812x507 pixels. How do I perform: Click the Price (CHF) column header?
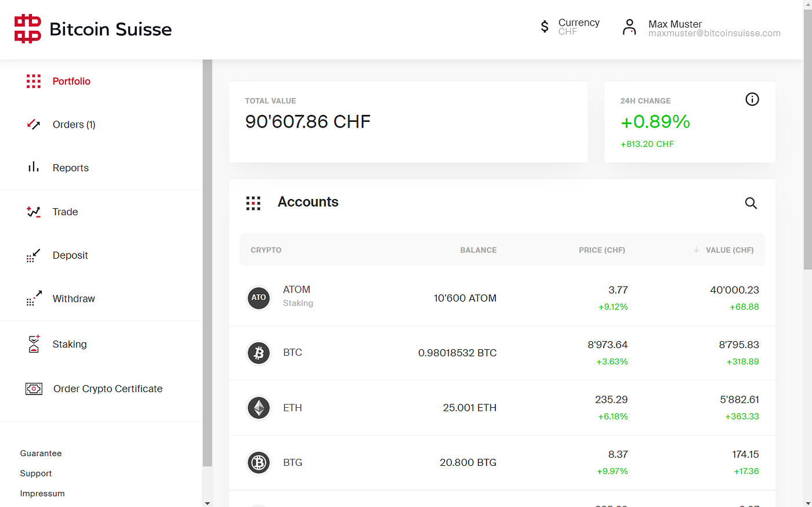[x=602, y=250]
